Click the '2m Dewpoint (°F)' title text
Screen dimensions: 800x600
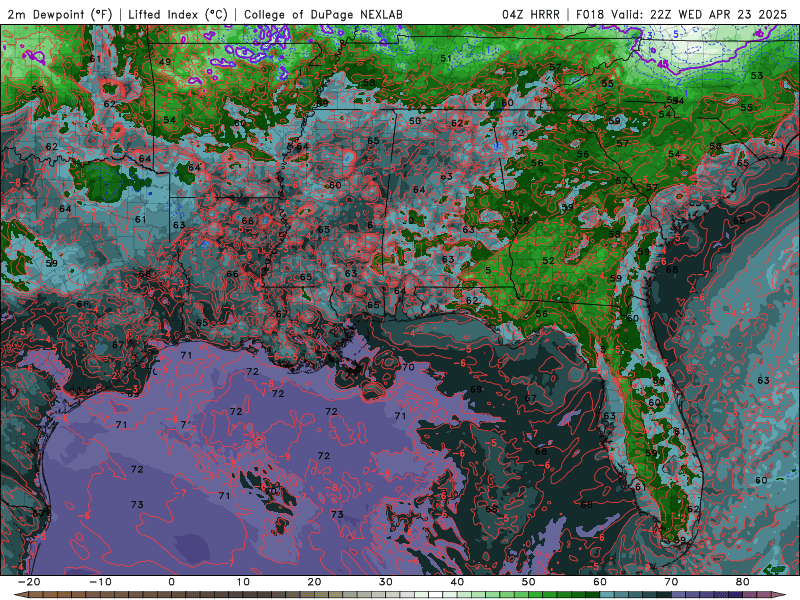point(59,14)
